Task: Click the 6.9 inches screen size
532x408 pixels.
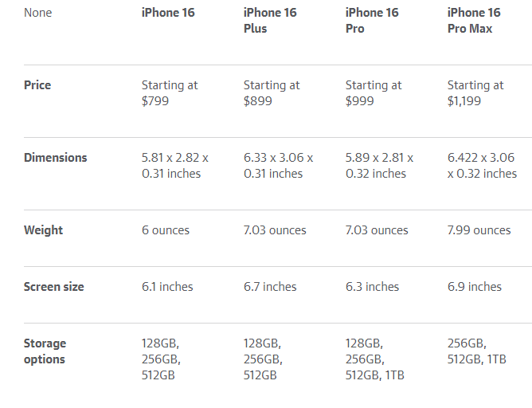Action: 475,287
